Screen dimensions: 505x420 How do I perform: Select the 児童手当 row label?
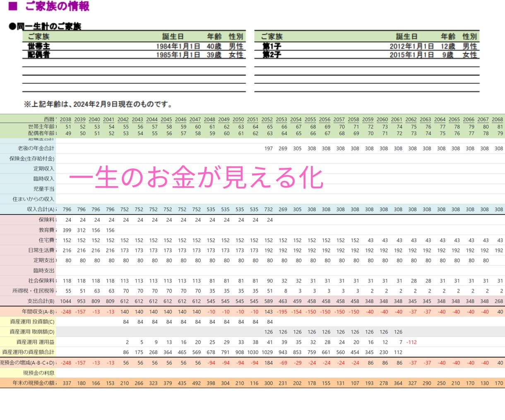(x=44, y=189)
